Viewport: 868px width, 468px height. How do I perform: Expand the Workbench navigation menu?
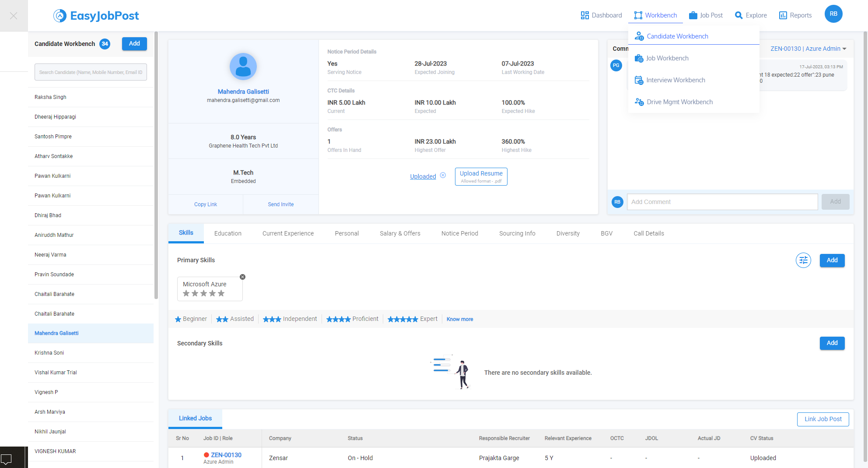click(655, 15)
